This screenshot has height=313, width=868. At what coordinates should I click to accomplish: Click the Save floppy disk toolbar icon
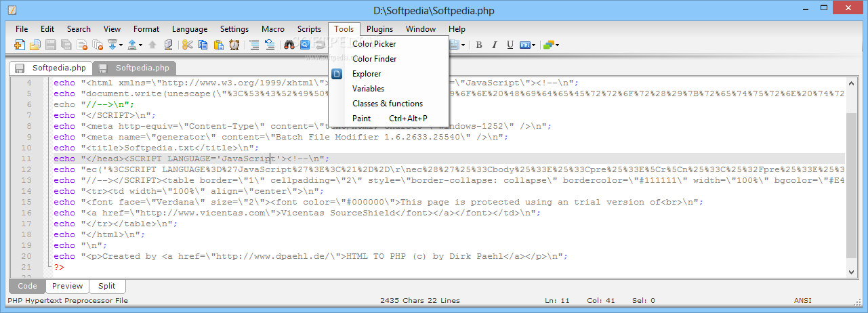click(50, 45)
